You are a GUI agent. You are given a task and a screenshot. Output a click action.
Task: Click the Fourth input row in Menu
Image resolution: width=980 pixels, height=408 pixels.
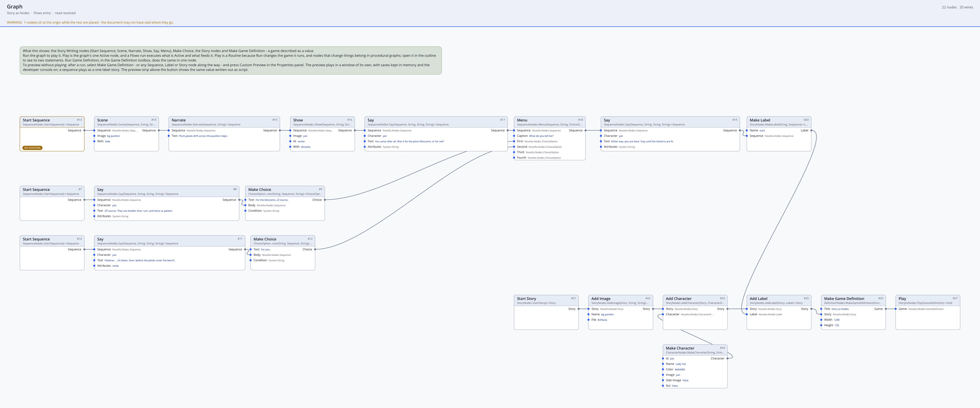[x=549, y=158]
